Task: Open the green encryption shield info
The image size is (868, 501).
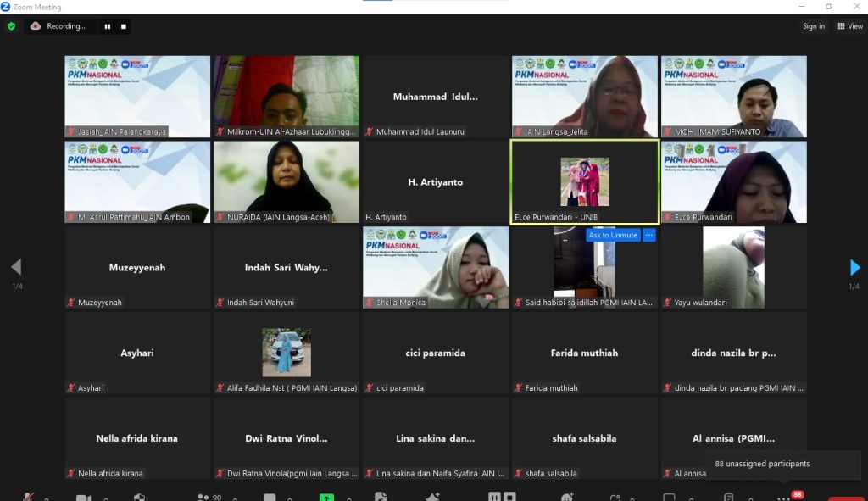Action: click(x=11, y=26)
